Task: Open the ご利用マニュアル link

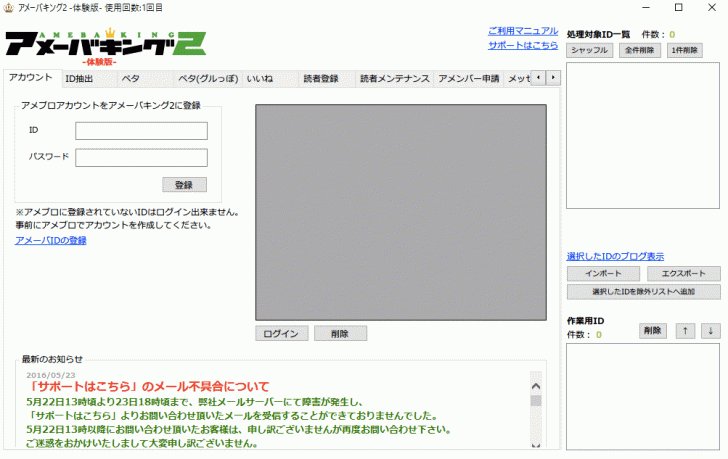Action: point(523,31)
